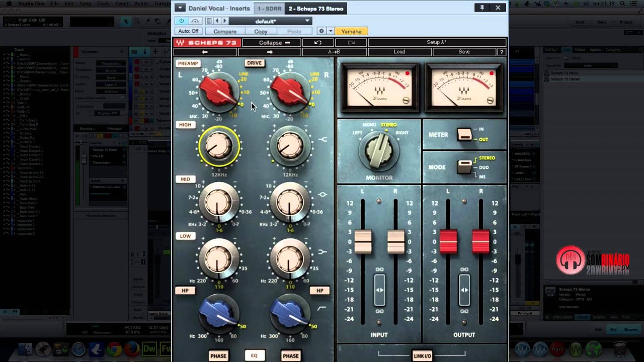Screen dimensions: 644x362
Task: Open the gear settings icon next to Yamaha
Action: coord(321,31)
